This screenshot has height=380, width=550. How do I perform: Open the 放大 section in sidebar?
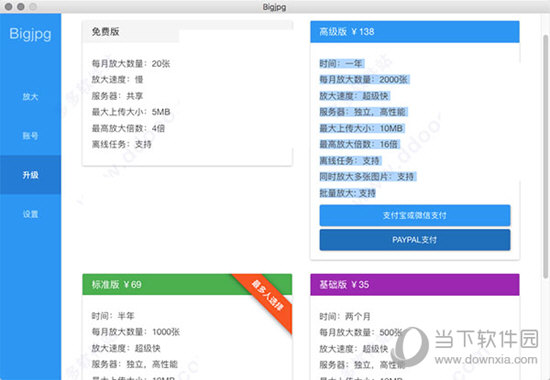point(31,97)
